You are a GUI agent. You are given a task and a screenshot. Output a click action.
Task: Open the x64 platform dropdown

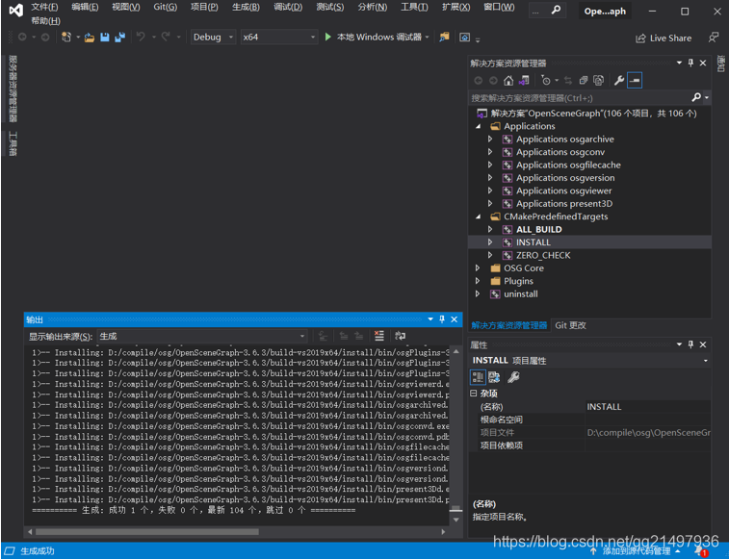pyautogui.click(x=279, y=37)
